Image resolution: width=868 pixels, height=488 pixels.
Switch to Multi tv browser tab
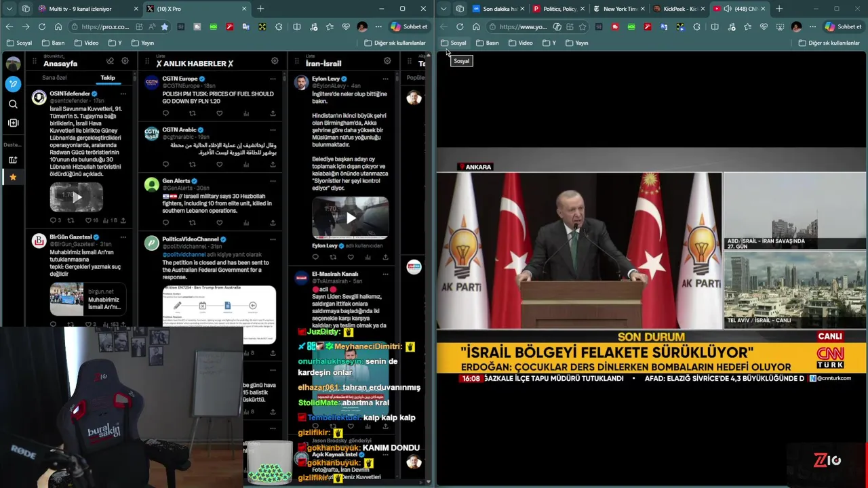point(87,9)
